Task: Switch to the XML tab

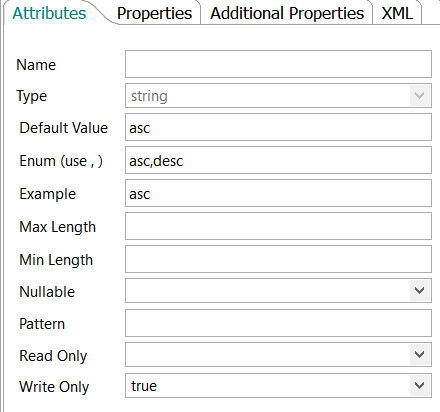Action: point(397,13)
